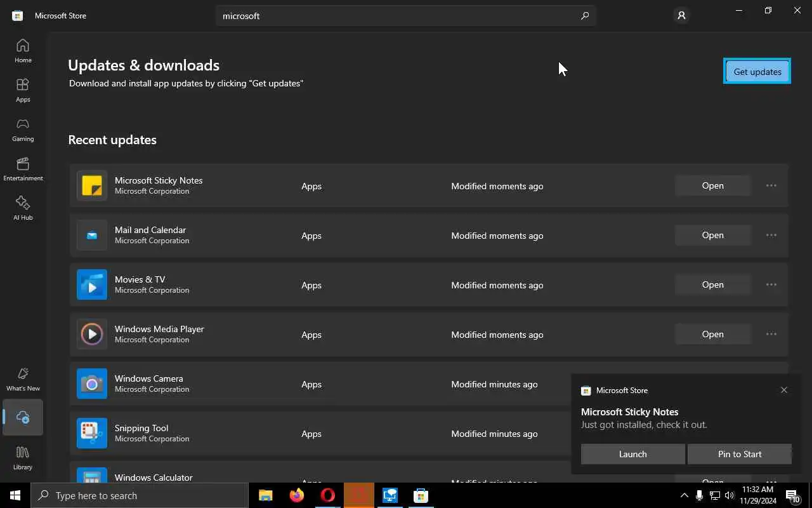
Task: Click the Snipping Tool app icon
Action: click(x=92, y=434)
